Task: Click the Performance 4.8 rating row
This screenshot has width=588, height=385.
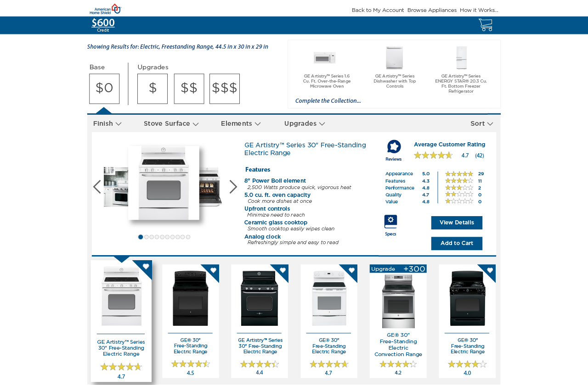Action: (407, 188)
